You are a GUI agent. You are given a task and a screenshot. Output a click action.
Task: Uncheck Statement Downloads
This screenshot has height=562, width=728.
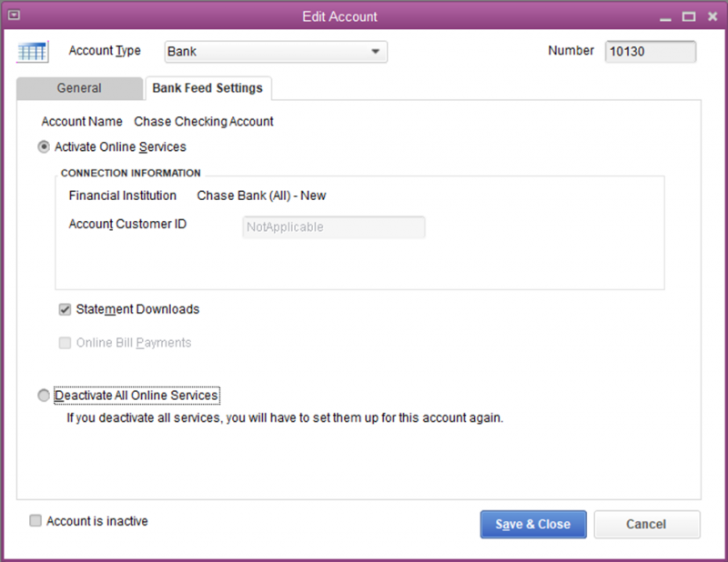[65, 309]
